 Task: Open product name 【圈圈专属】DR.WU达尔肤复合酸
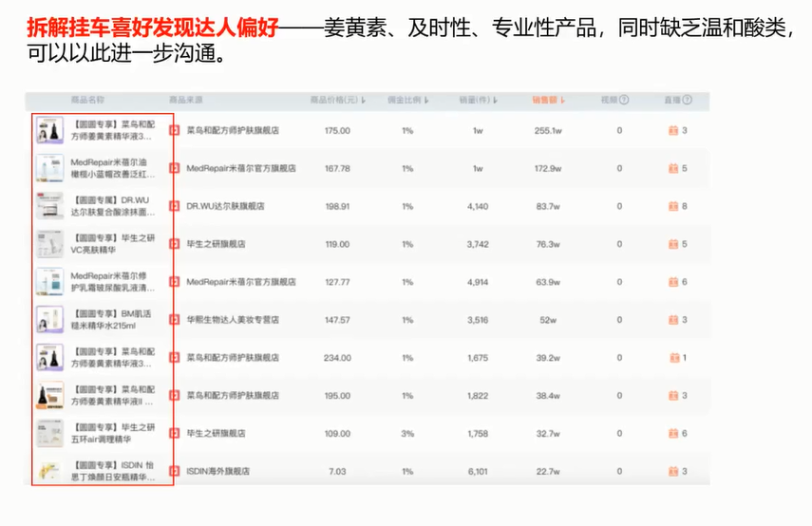112,206
